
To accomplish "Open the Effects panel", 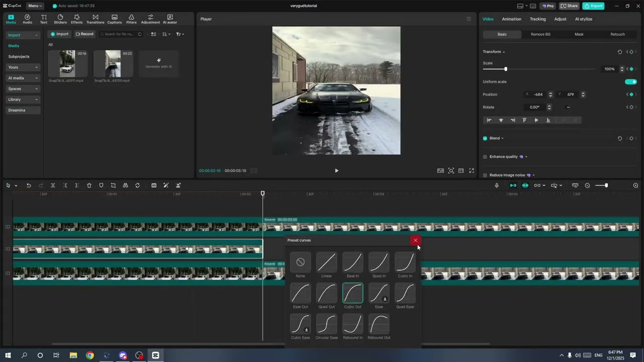I will (76, 19).
